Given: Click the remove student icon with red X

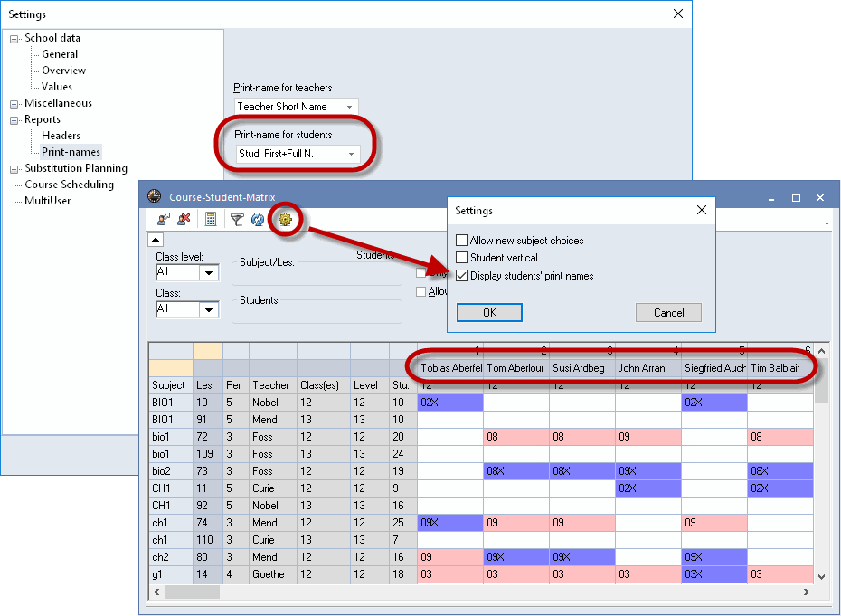Looking at the screenshot, I should click(x=184, y=219).
